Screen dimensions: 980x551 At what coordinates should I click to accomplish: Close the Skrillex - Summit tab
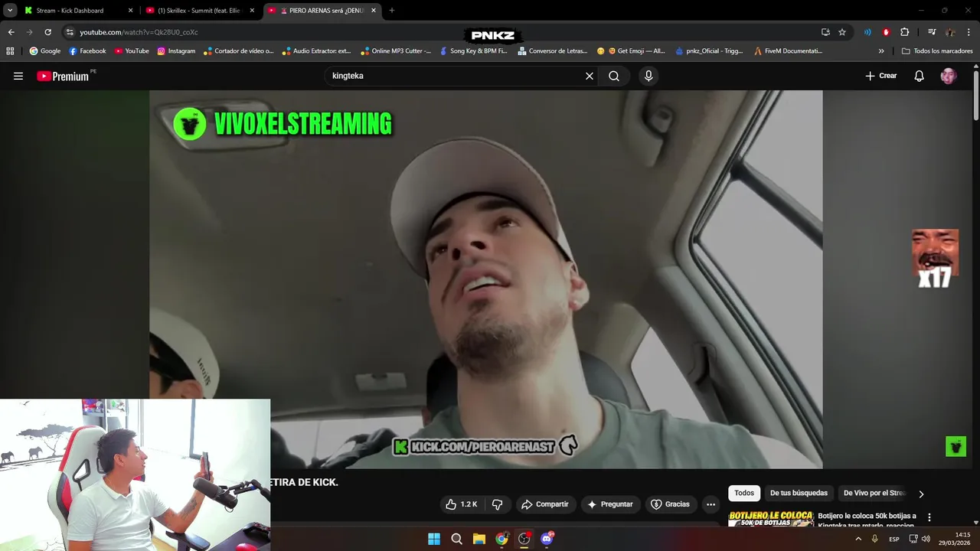tap(252, 11)
